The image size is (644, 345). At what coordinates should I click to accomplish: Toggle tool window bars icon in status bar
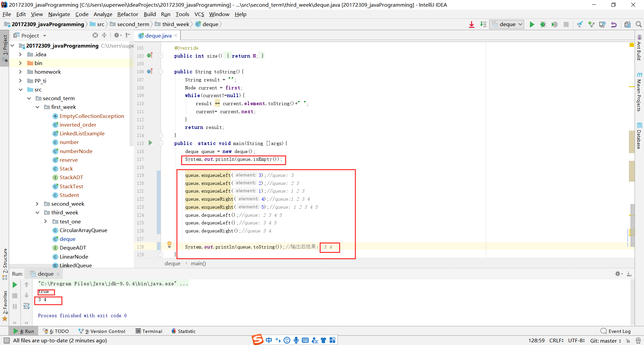pyautogui.click(x=6, y=340)
